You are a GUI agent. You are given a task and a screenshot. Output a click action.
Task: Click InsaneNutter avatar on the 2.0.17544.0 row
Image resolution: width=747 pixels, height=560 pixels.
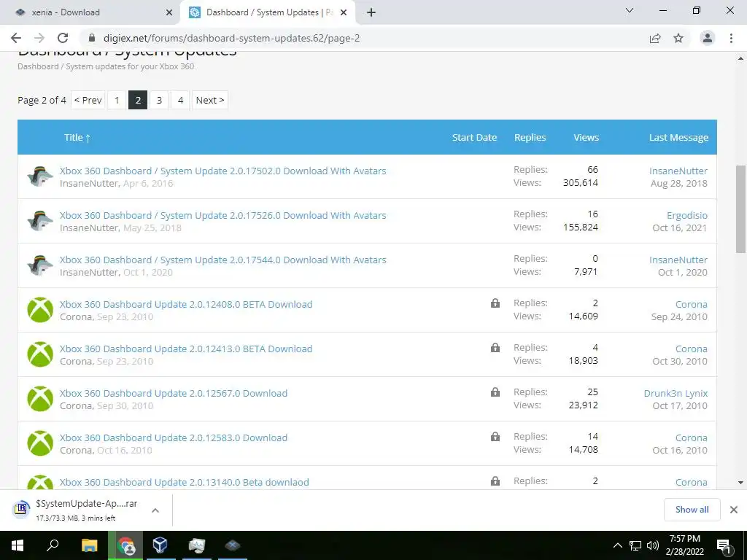point(40,265)
